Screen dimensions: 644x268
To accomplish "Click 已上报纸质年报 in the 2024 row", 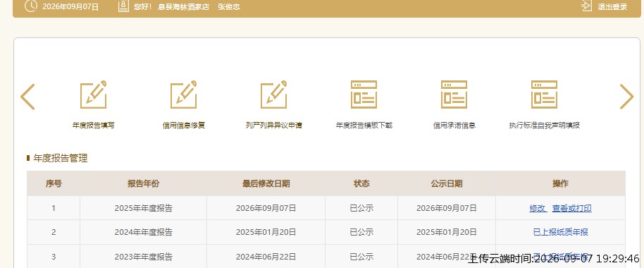I will tap(560, 232).
